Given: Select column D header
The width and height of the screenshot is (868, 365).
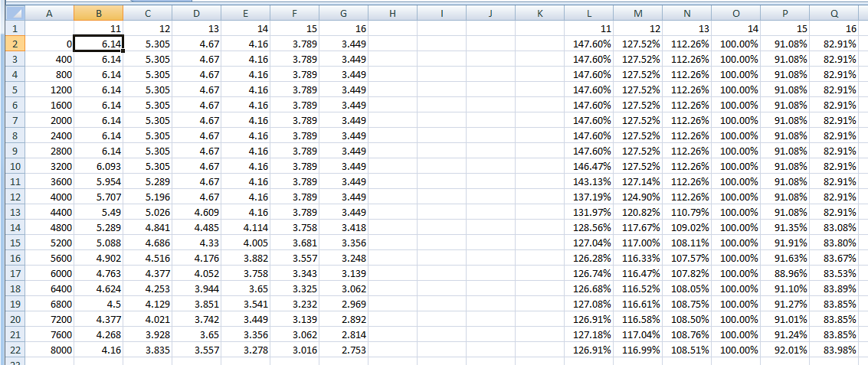Looking at the screenshot, I should tap(197, 13).
